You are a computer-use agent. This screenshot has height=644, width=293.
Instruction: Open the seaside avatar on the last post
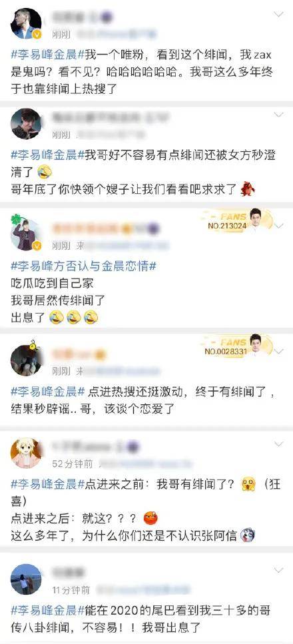(x=26, y=579)
